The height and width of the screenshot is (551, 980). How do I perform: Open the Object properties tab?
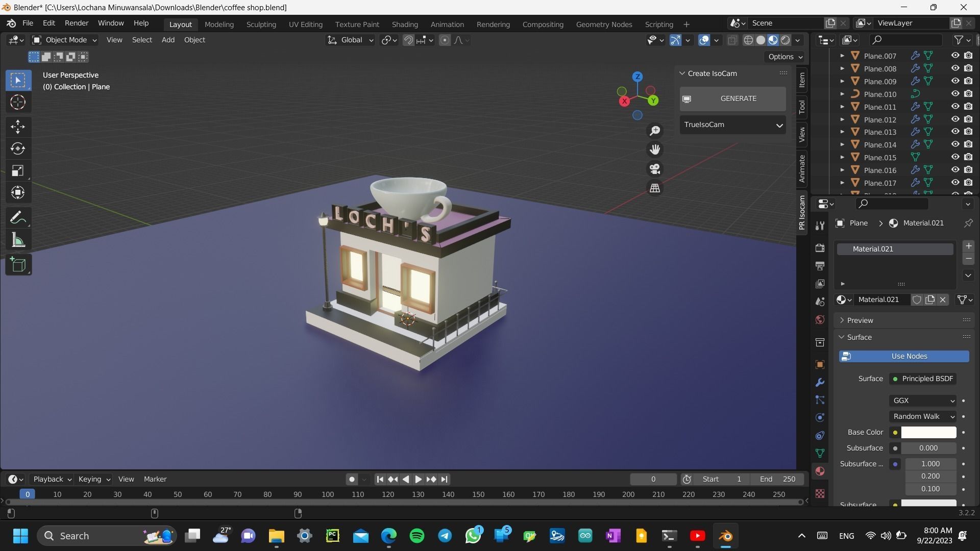tap(820, 364)
